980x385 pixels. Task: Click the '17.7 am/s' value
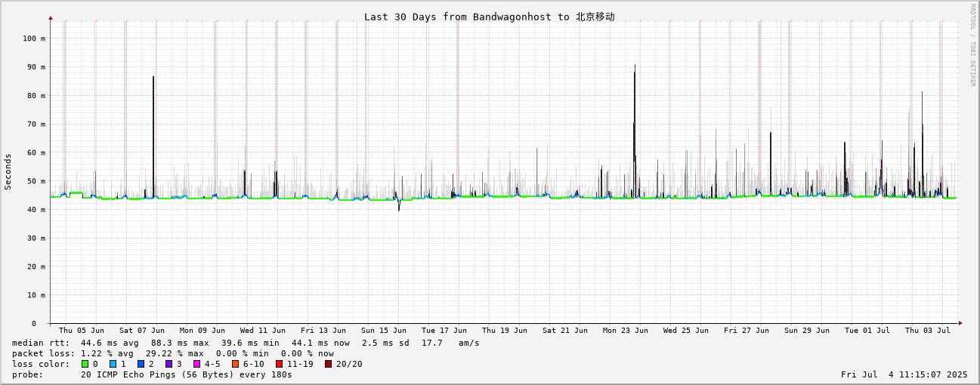coord(450,343)
